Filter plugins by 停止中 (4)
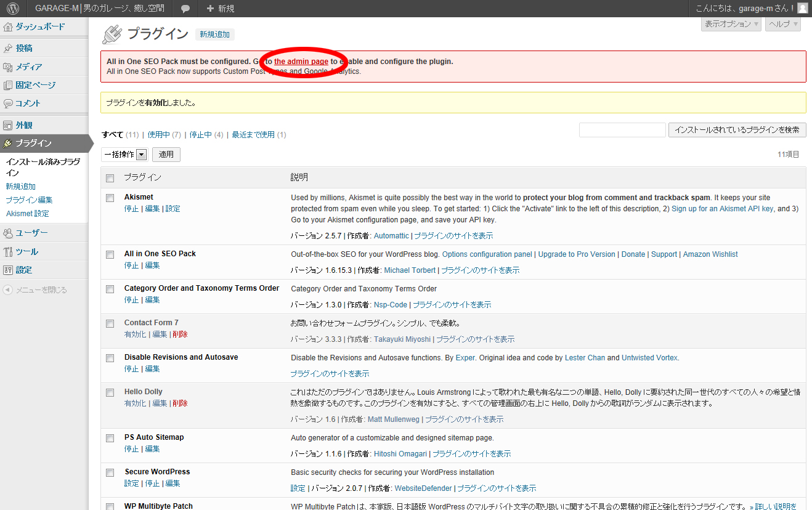812x510 pixels. tap(206, 135)
